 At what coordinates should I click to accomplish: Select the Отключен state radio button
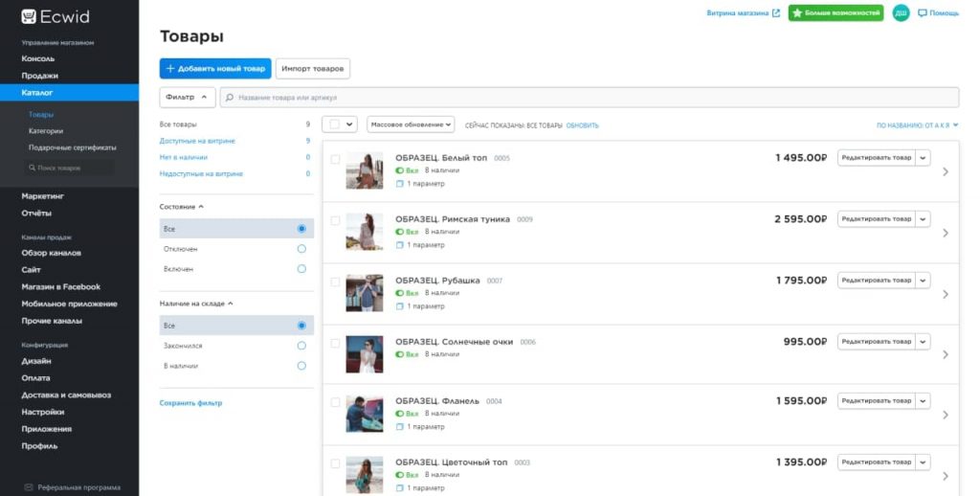(301, 249)
